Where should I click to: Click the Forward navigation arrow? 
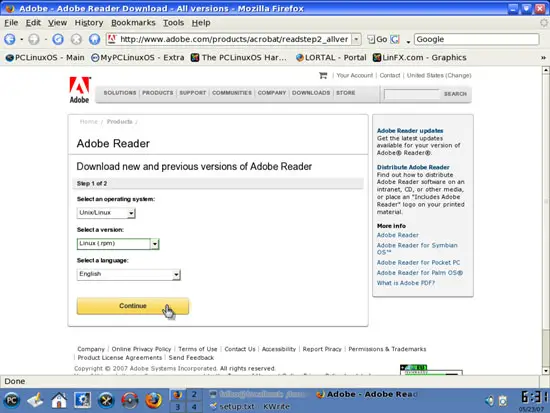pos(34,39)
